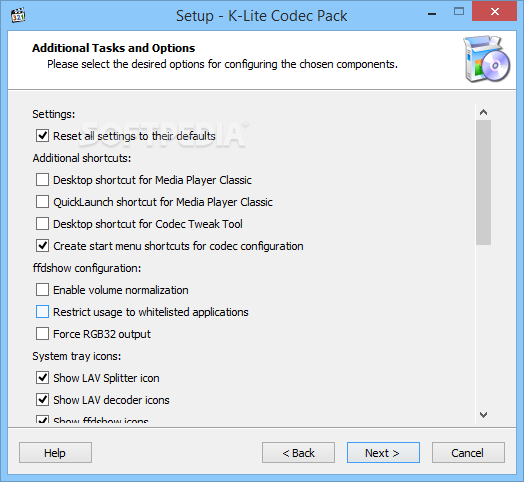This screenshot has height=482, width=524.
Task: Uncheck Show LAV decoder icons
Action: [42, 400]
